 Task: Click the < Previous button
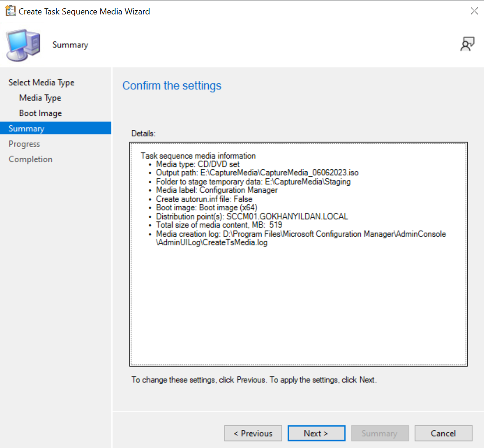tap(253, 433)
